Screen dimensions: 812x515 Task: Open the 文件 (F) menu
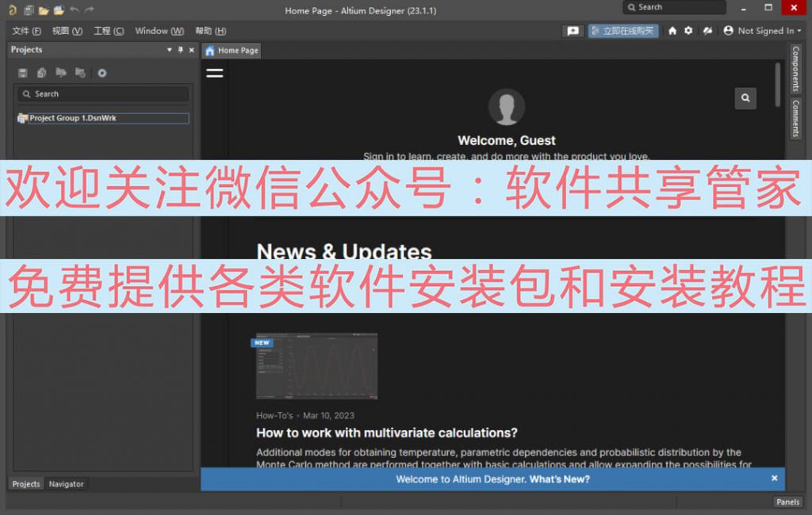26,31
